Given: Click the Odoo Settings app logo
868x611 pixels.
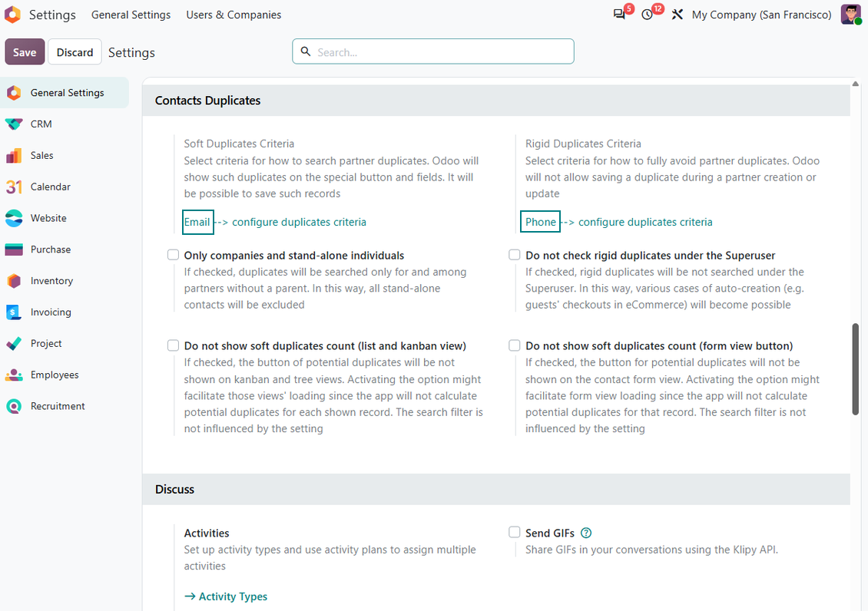Looking at the screenshot, I should 12,15.
